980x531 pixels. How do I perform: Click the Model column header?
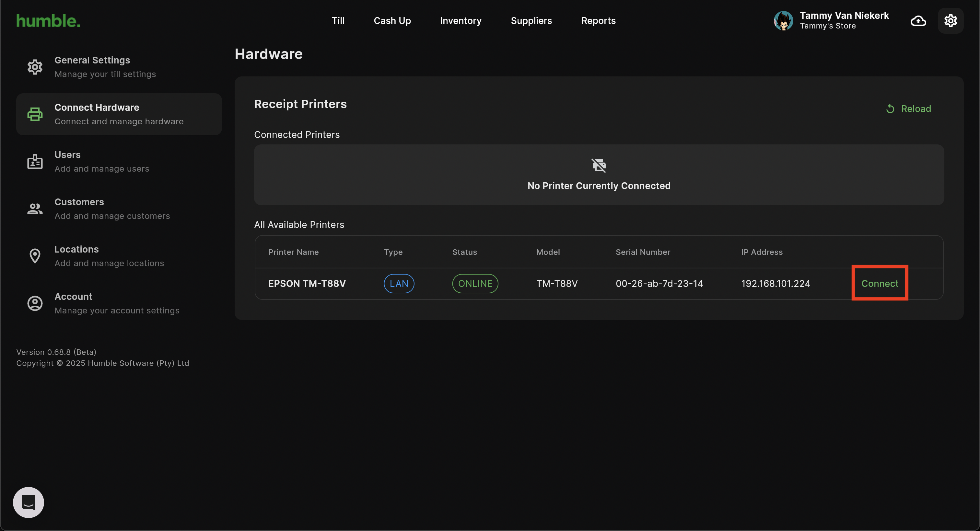[548, 252]
